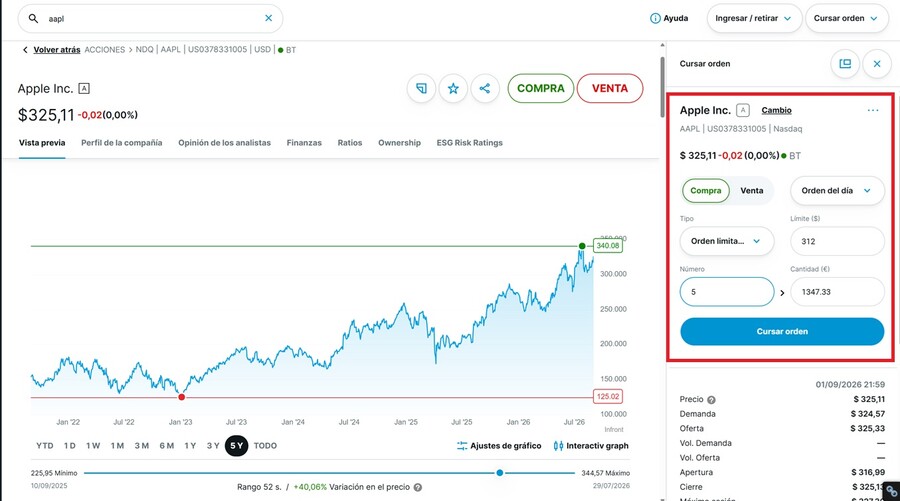
Task: Click the red low marker on chart
Action: (x=181, y=397)
